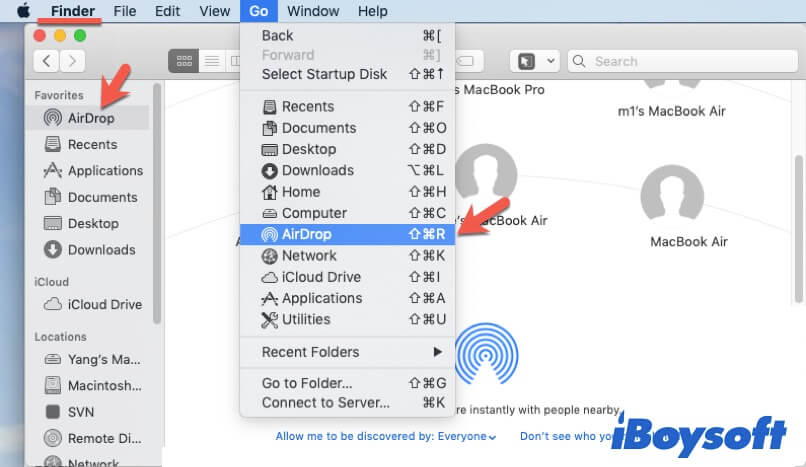Open the toolbar action dropdown chevron
This screenshot has height=467, width=806.
click(x=550, y=61)
